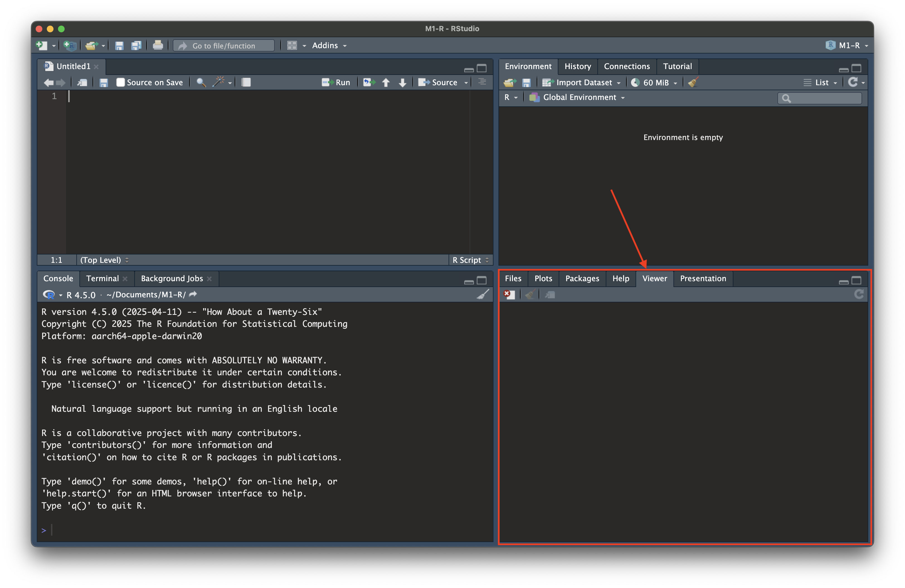Screen dimensions: 905x588
Task: Close the Untitled1 tab
Action: (96, 67)
